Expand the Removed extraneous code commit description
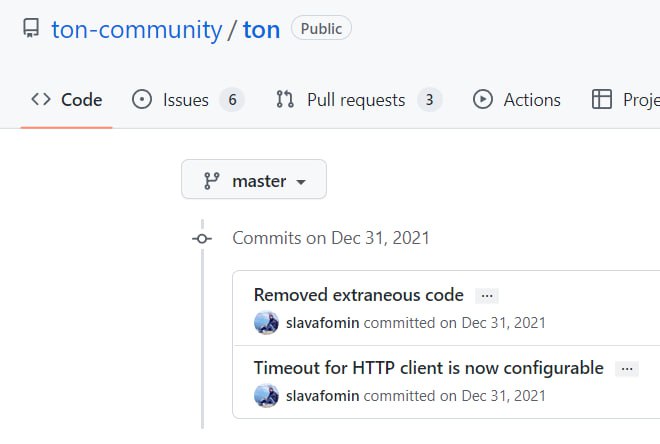 (487, 296)
